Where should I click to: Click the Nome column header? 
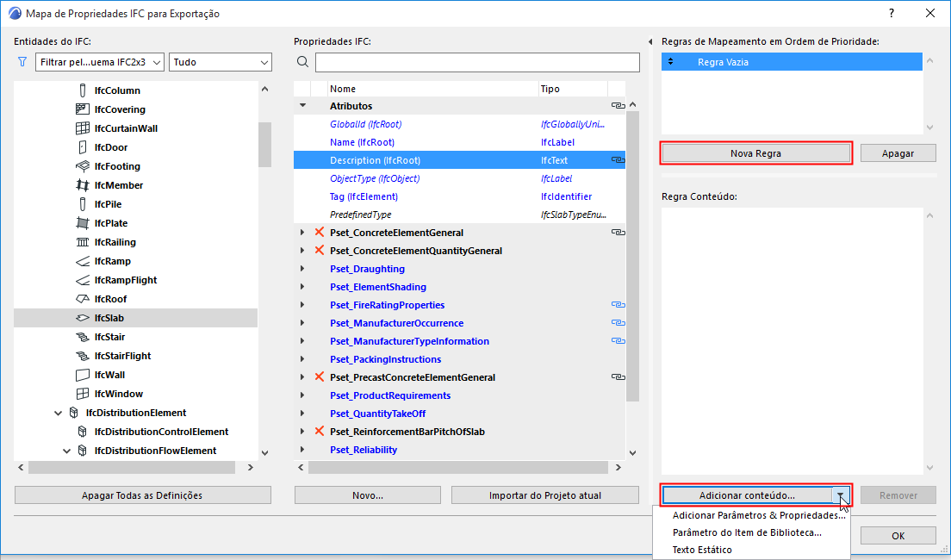tap(432, 89)
